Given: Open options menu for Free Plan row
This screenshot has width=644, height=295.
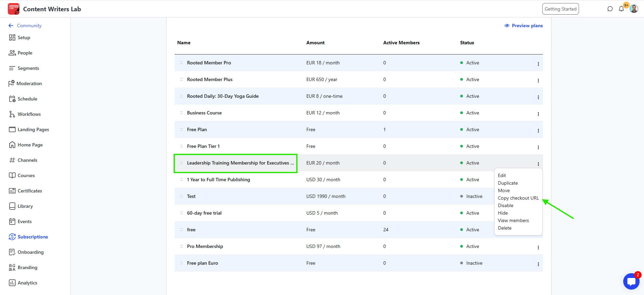Looking at the screenshot, I should click(x=538, y=130).
